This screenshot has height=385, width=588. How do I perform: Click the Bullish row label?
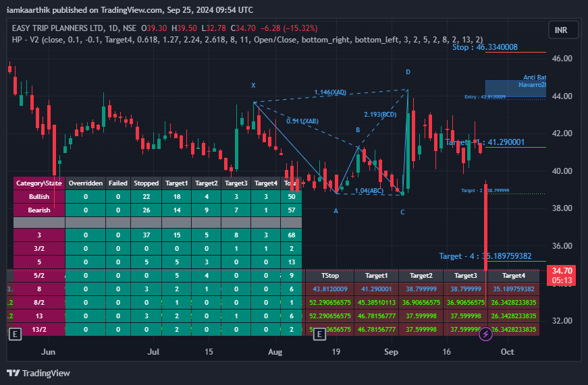point(39,197)
